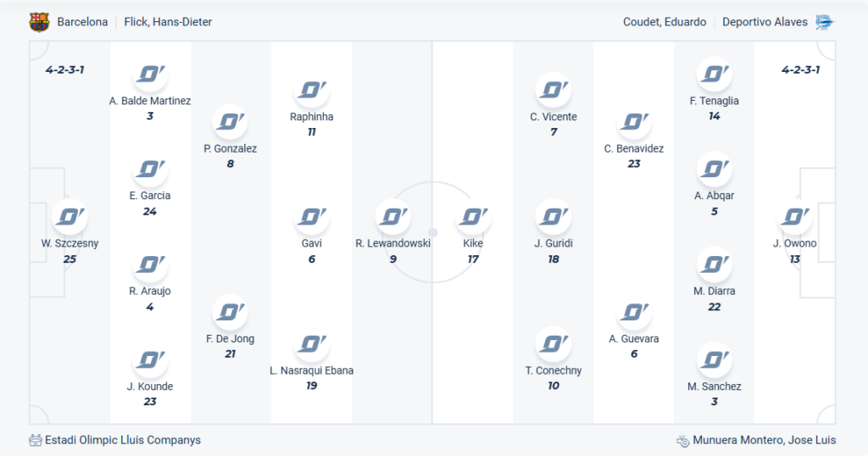Open the Deportivo Alaves team name link

765,22
